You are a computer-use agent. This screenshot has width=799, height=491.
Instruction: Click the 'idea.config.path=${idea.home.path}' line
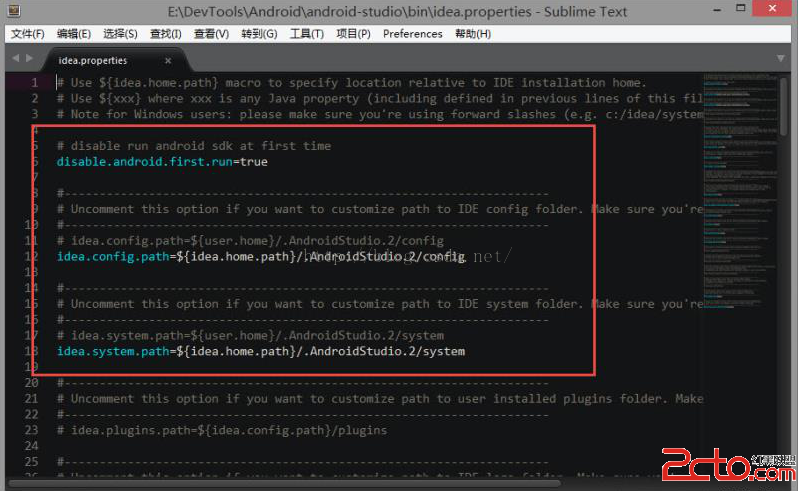point(261,256)
